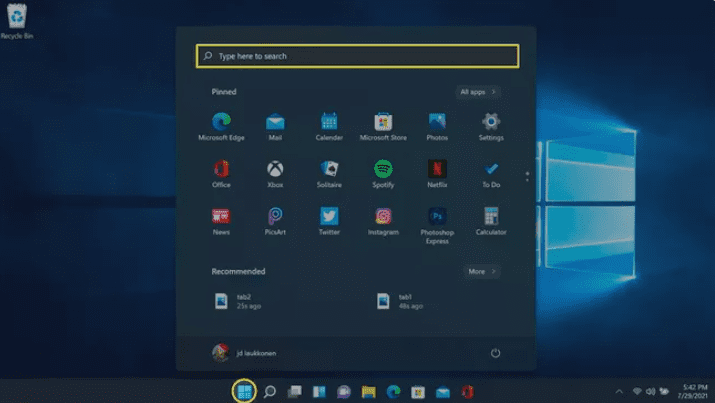Click the Start button on the taskbar
Screen dimensions: 715x403
[243, 392]
